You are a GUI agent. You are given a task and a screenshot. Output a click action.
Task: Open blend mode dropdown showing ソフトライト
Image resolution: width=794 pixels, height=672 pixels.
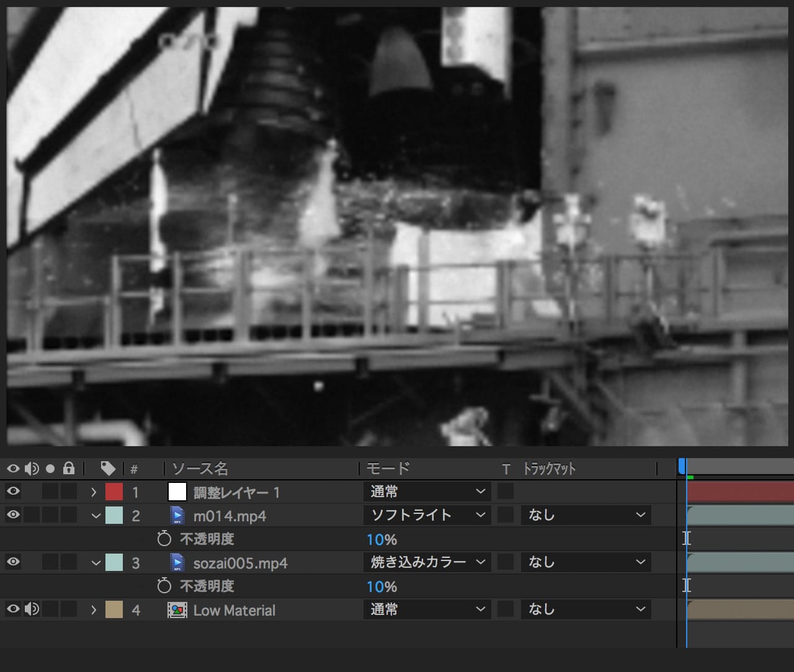(x=427, y=515)
